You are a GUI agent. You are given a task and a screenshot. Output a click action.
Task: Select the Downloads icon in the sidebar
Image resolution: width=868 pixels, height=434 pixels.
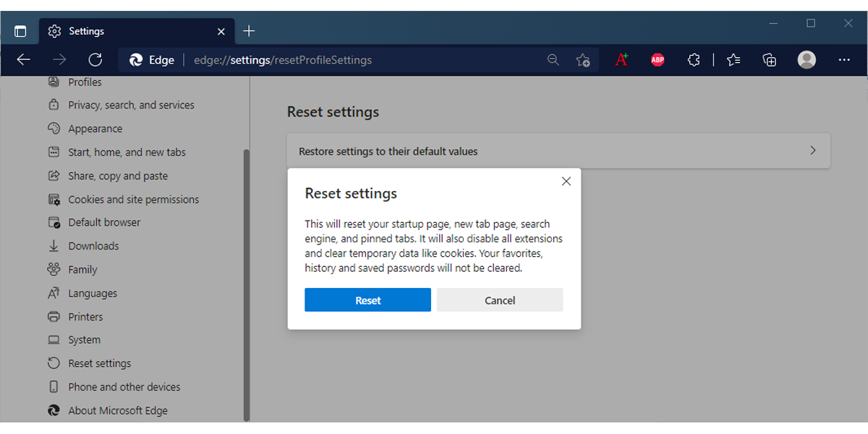(93, 245)
